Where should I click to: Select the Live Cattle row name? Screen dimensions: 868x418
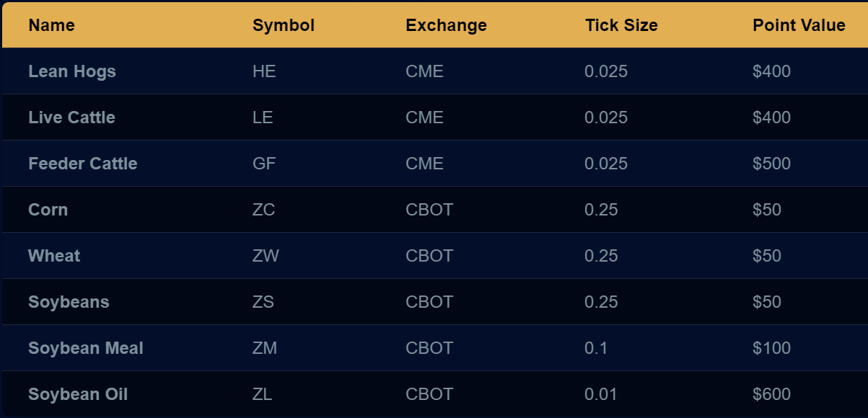pyautogui.click(x=71, y=117)
